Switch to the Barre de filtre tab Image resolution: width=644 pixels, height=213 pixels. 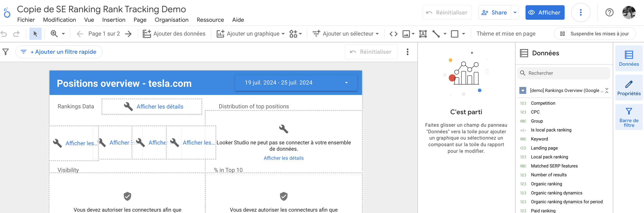(x=629, y=117)
